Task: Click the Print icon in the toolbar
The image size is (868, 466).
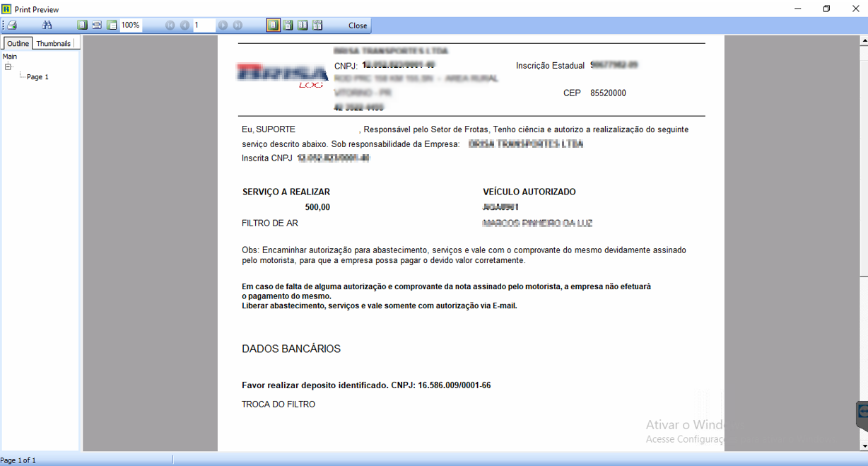Action: point(12,25)
